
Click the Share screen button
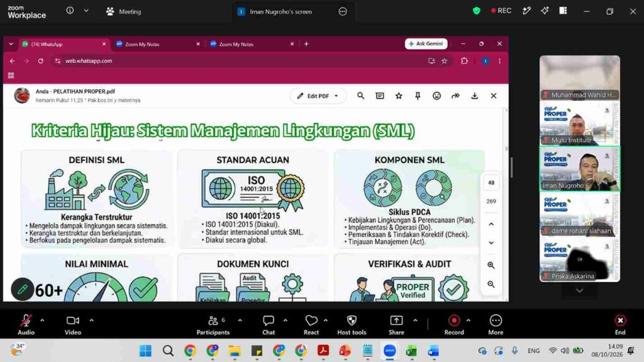coord(396,324)
